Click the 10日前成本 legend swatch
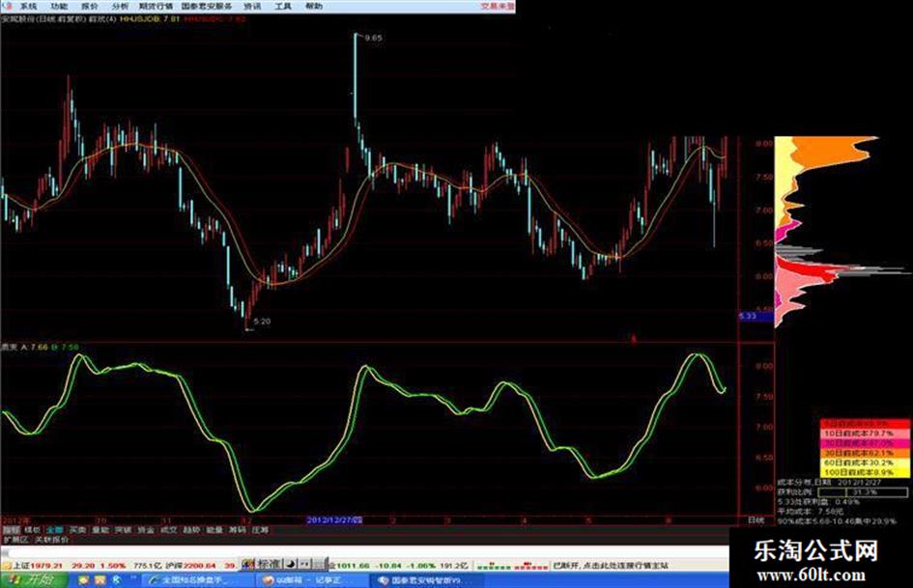This screenshot has height=588, width=913. point(864,434)
